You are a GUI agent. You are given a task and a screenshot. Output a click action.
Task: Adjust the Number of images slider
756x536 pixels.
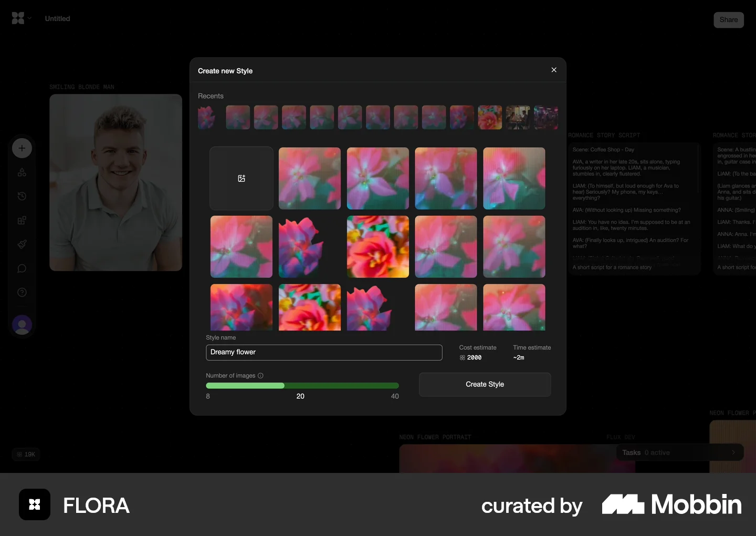(302, 386)
